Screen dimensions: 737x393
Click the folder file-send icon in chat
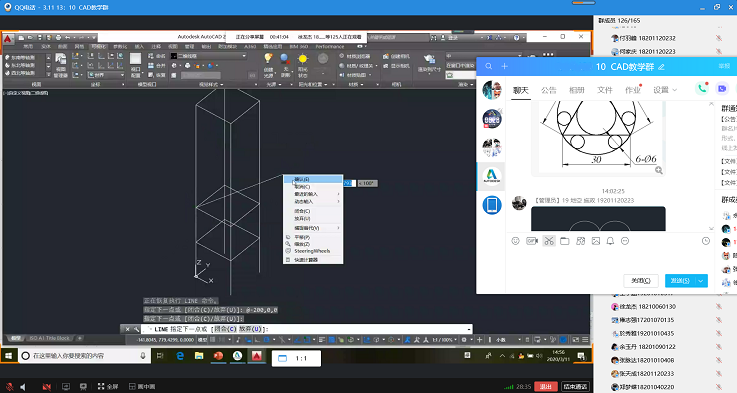565,241
